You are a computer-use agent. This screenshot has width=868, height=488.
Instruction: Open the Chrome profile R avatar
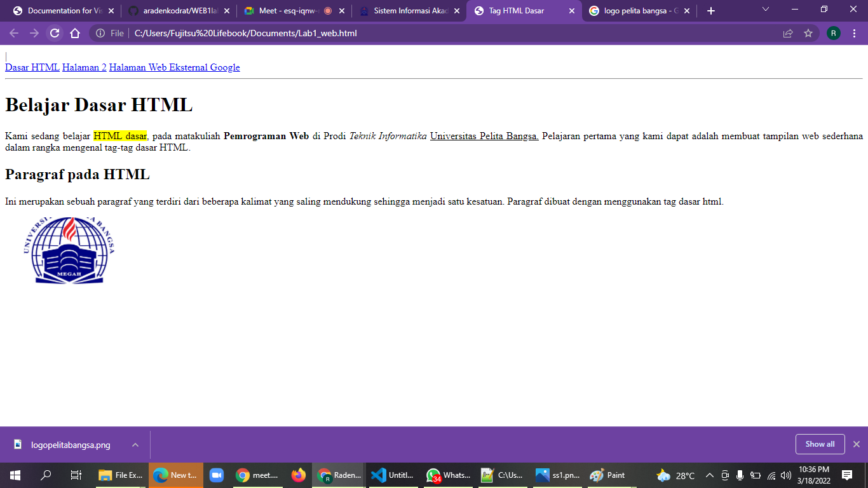[834, 33]
